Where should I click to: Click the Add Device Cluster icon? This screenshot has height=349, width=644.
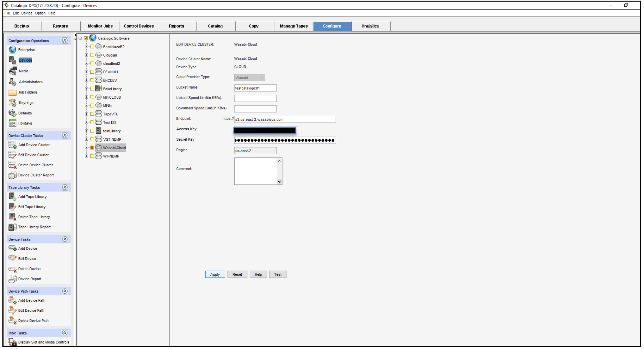13,145
